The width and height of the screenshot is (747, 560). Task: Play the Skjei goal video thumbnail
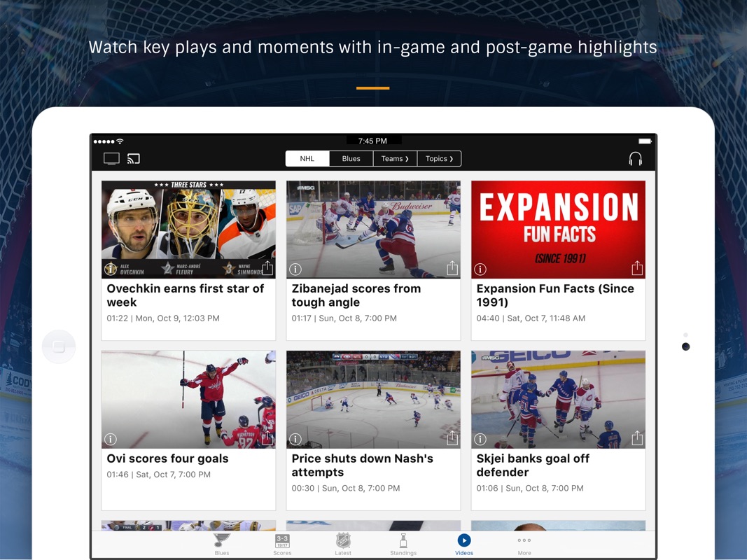coord(559,400)
